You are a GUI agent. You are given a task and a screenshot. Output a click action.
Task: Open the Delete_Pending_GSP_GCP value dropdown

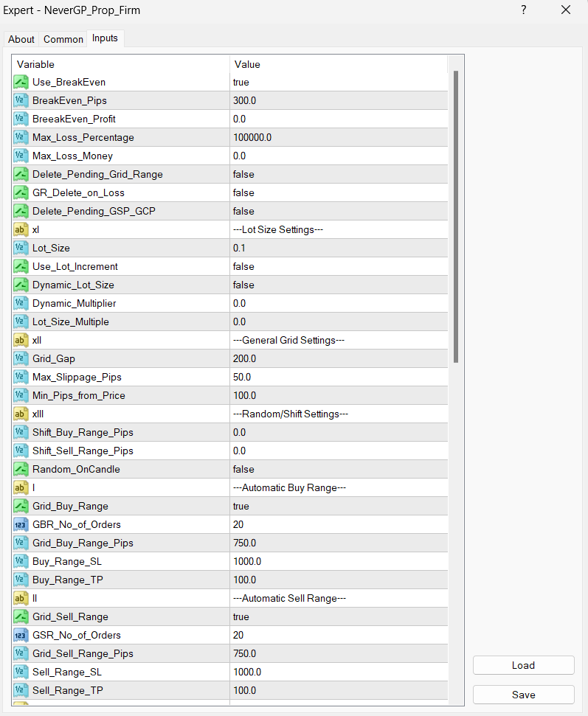point(338,211)
